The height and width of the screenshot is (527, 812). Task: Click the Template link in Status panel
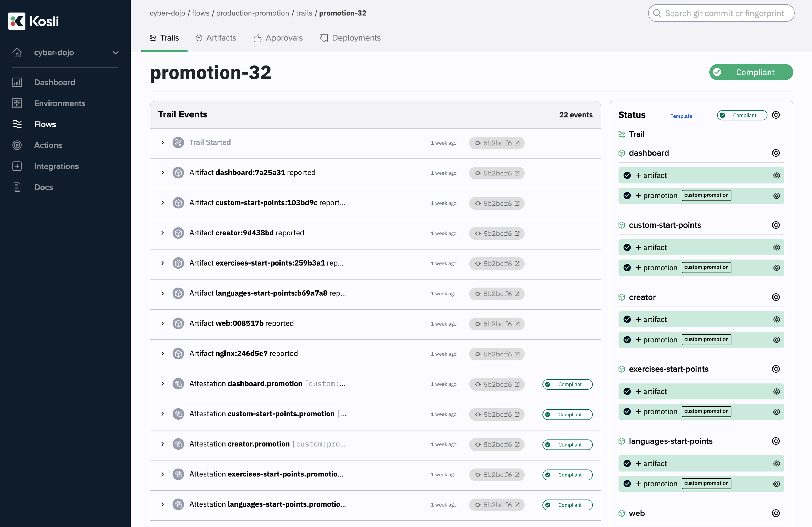click(x=681, y=116)
